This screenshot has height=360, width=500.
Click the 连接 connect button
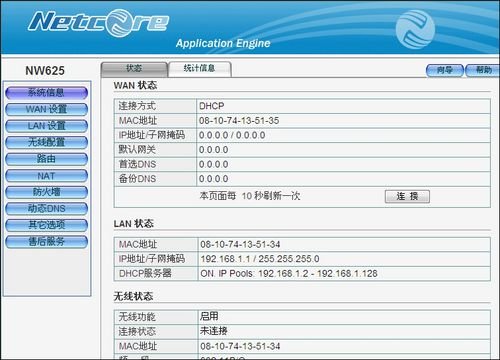click(407, 196)
